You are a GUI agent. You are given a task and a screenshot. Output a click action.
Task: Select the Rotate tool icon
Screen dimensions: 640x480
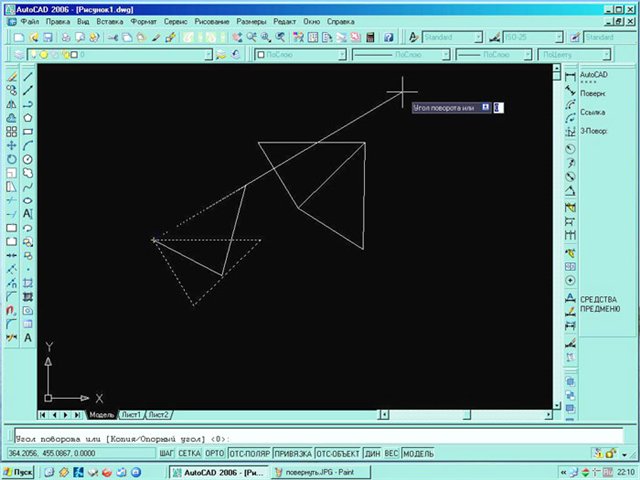11,158
